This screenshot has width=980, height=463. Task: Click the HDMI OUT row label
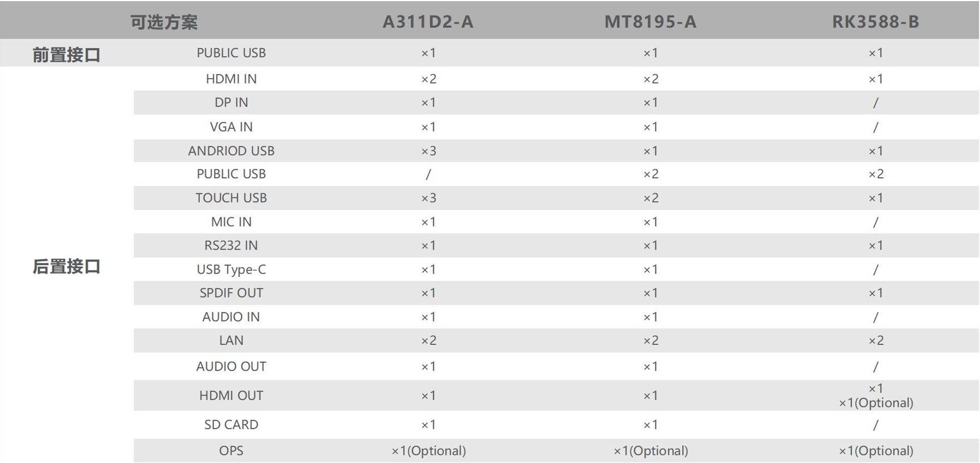coord(231,396)
